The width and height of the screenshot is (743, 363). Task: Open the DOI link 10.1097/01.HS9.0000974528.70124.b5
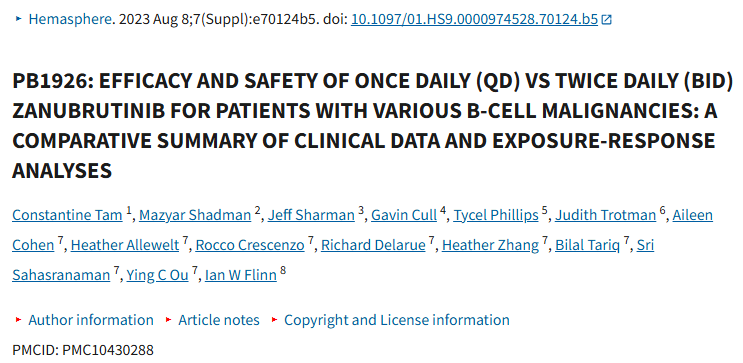[474, 19]
